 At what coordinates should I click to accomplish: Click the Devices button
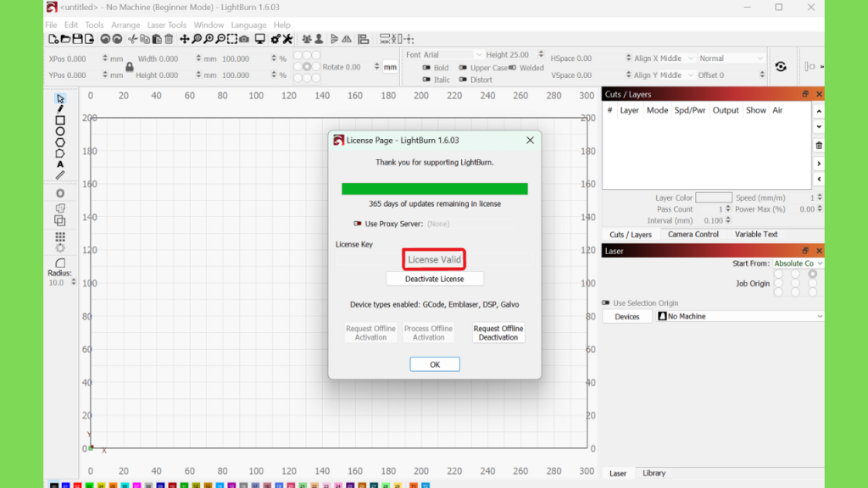pyautogui.click(x=626, y=317)
